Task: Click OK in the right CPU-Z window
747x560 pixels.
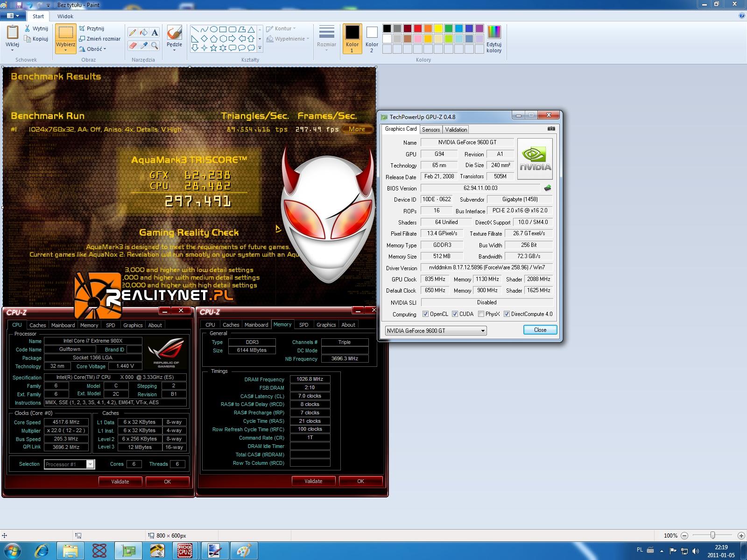Action: coord(360,481)
